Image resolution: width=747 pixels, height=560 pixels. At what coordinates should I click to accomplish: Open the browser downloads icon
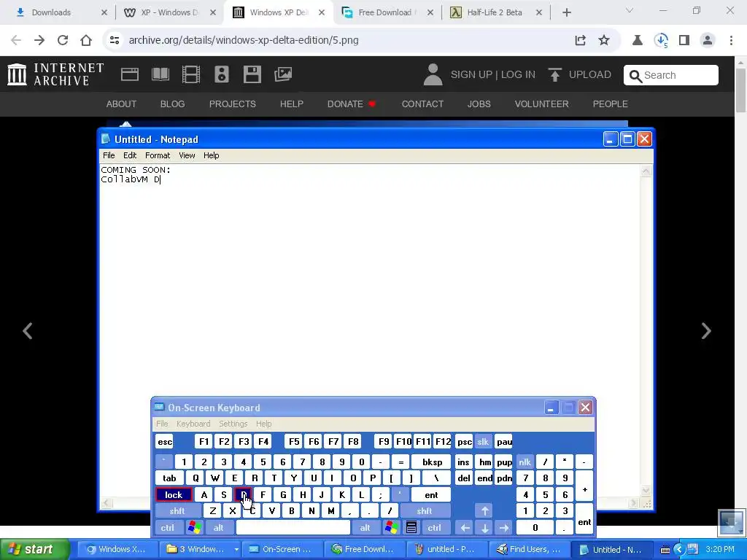(x=661, y=40)
